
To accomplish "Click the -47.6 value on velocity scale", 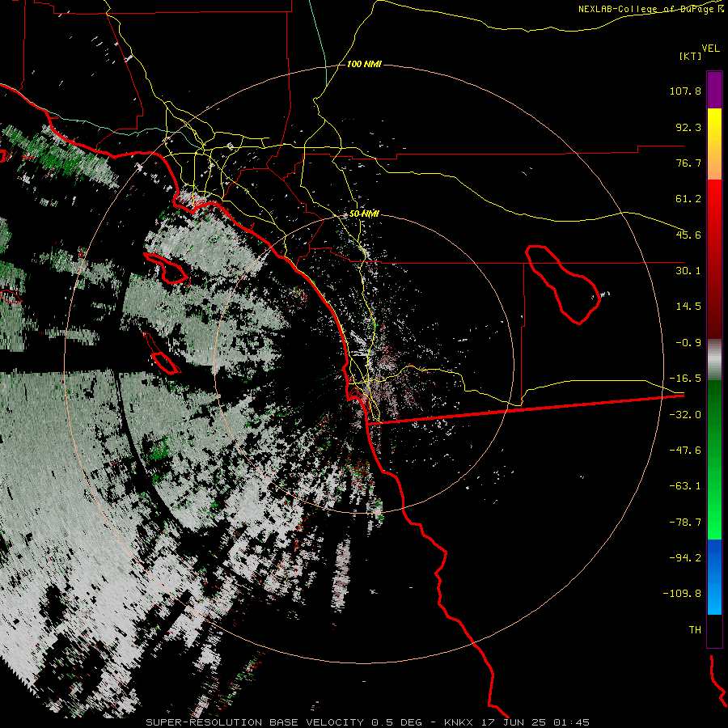I will (685, 451).
